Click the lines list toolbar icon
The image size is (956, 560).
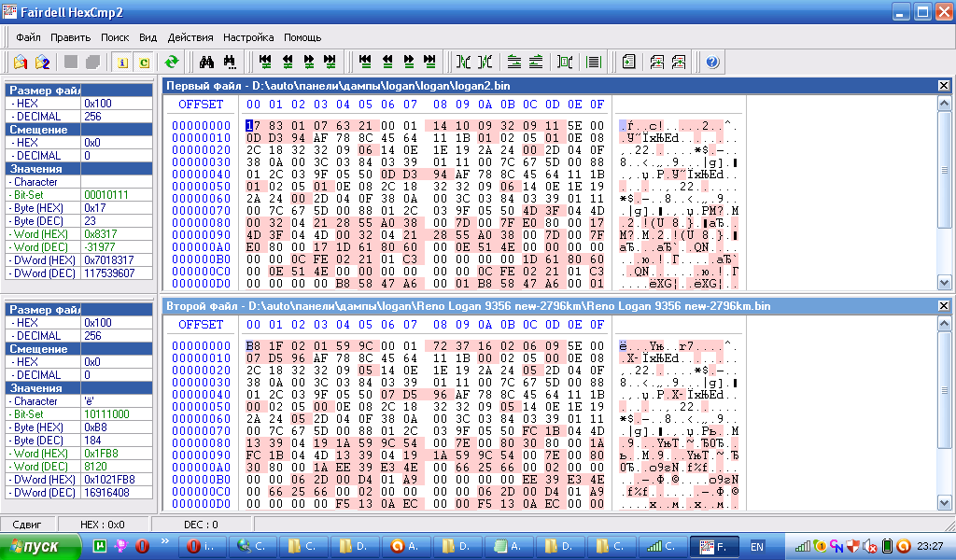tap(593, 63)
